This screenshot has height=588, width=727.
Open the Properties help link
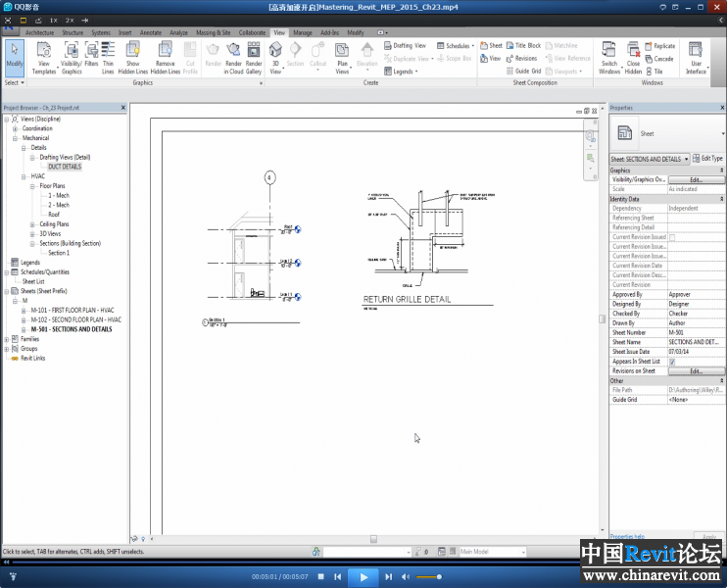coord(627,536)
